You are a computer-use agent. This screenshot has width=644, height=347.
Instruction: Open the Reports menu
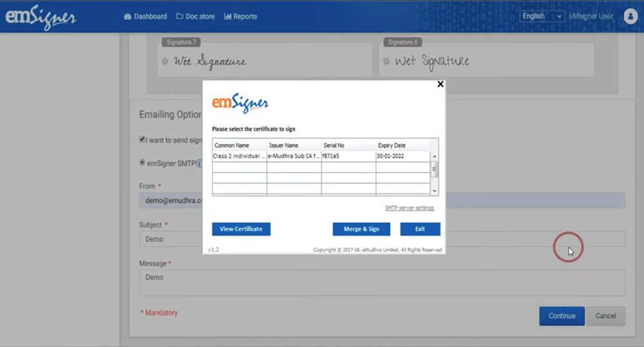(x=240, y=17)
